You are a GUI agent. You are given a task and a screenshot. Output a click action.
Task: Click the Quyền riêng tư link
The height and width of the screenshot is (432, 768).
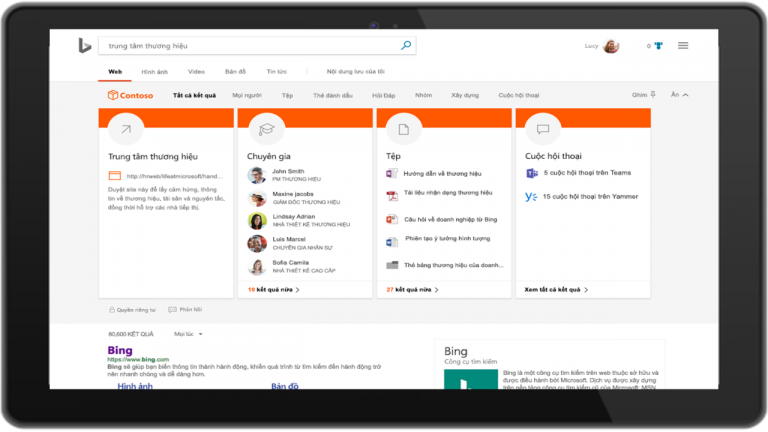coord(136,310)
